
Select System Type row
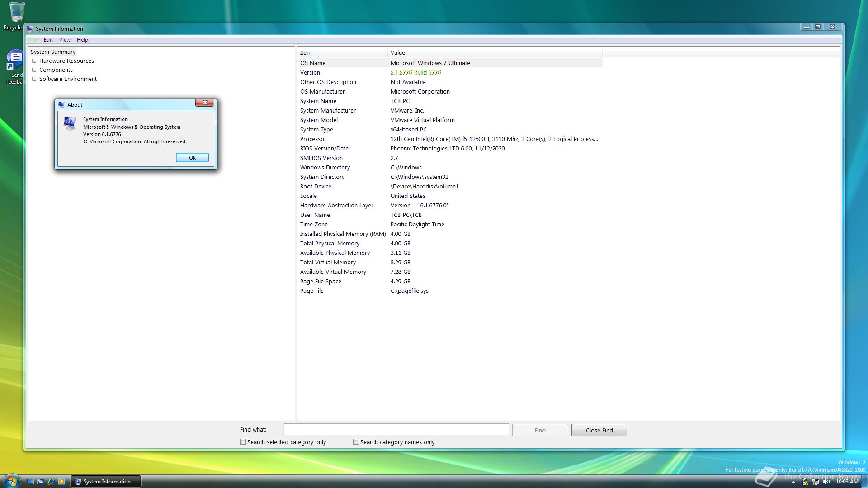coord(450,130)
